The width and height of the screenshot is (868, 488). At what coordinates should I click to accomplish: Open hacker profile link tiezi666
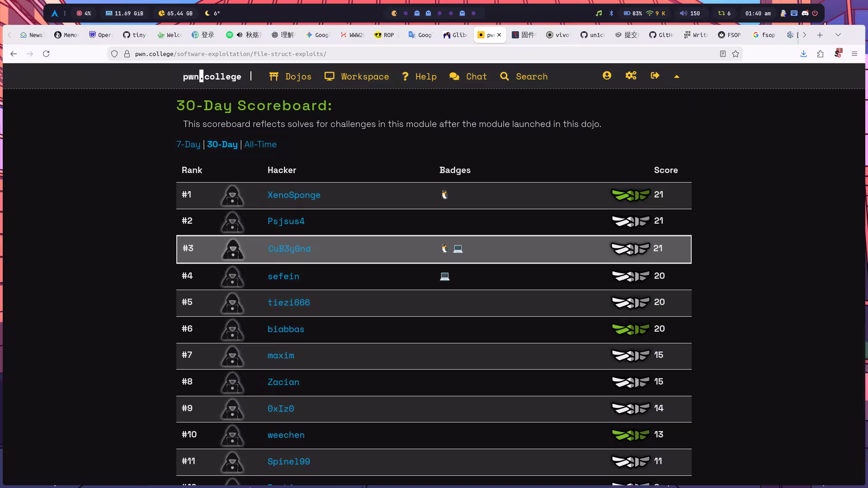[288, 303]
